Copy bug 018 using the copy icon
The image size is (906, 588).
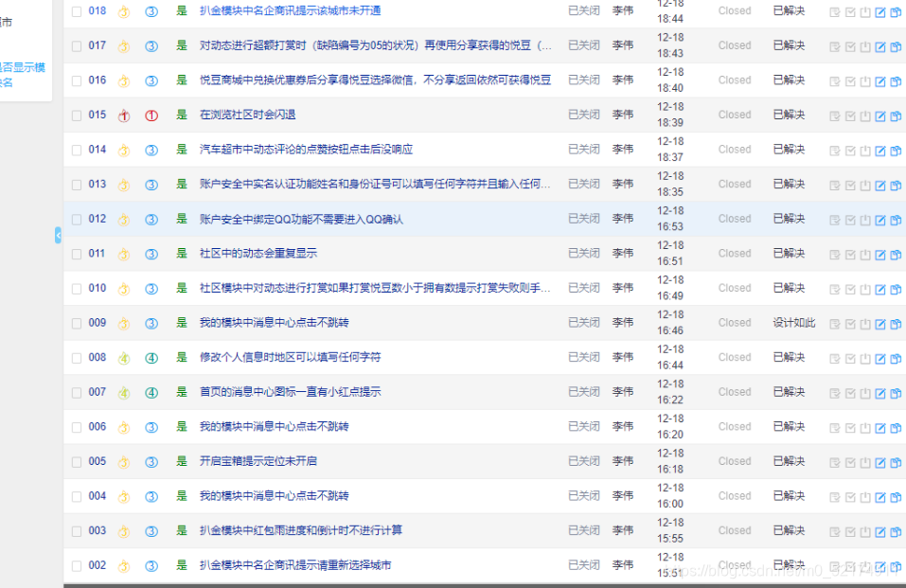(896, 12)
